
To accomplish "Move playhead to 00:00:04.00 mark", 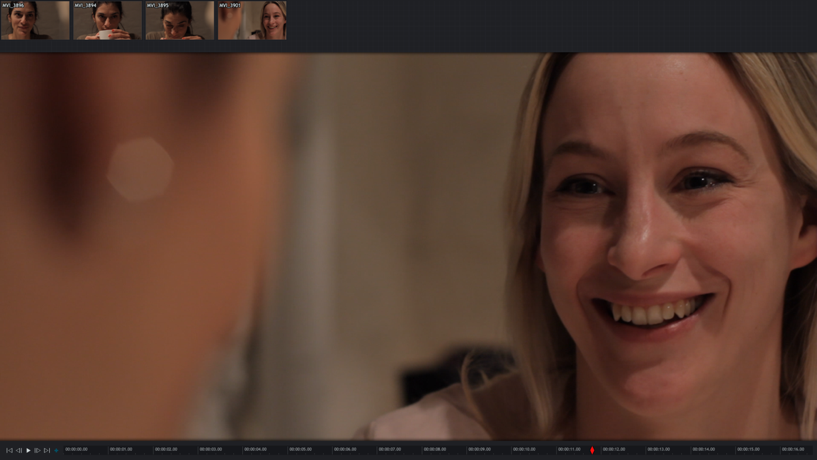I will [x=255, y=450].
